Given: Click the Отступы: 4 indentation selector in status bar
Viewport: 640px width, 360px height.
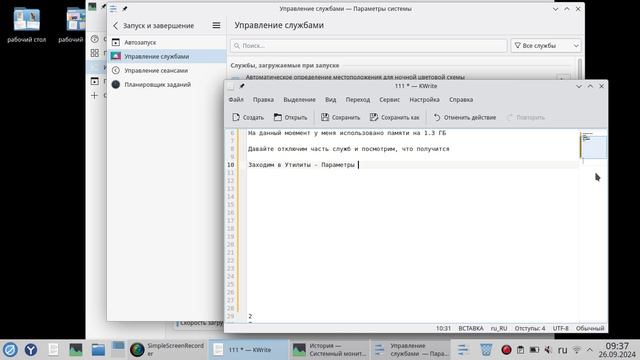Looking at the screenshot, I should pos(529,328).
